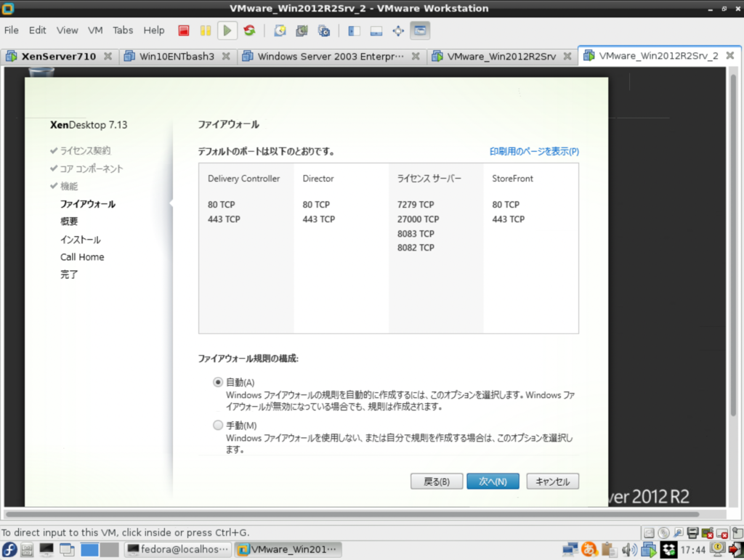The image size is (744, 560).
Task: Open the VM menu
Action: point(95,31)
